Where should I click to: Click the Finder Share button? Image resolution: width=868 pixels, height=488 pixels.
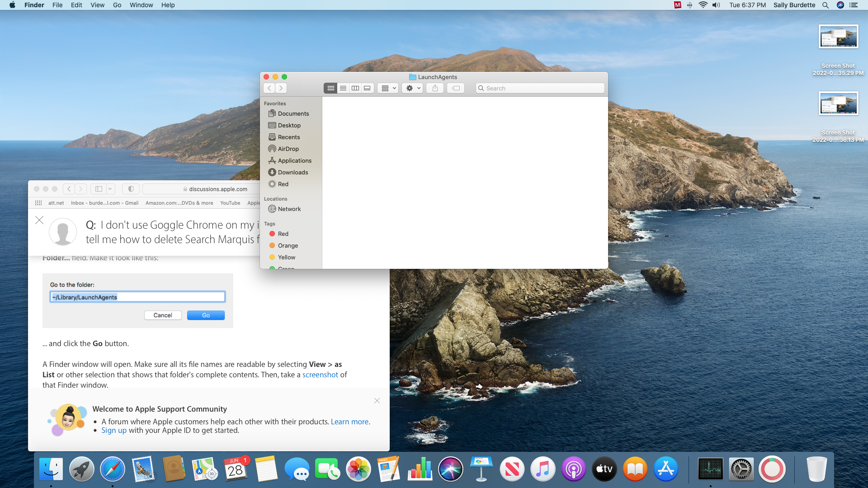coord(435,88)
